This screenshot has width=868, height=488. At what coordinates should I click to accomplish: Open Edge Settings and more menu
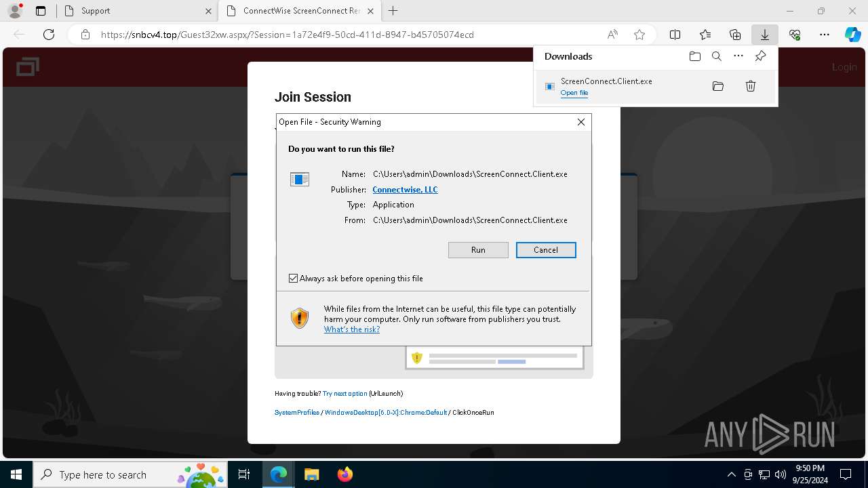pos(825,35)
